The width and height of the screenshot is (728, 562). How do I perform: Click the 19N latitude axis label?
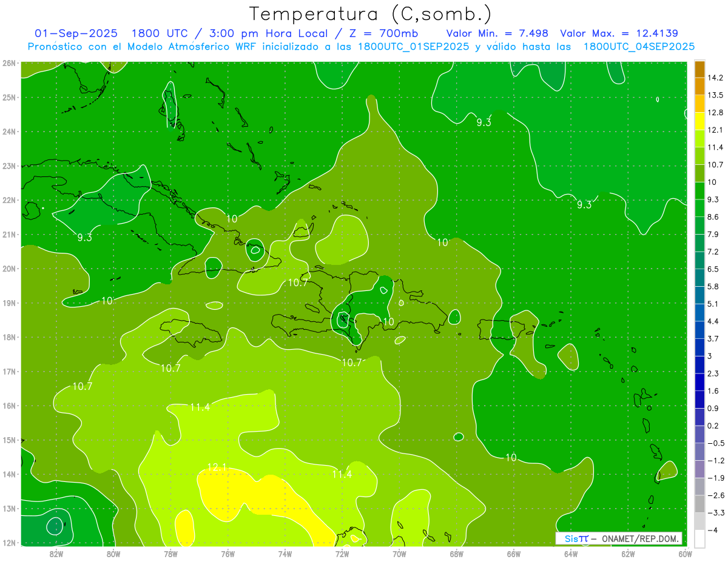9,303
